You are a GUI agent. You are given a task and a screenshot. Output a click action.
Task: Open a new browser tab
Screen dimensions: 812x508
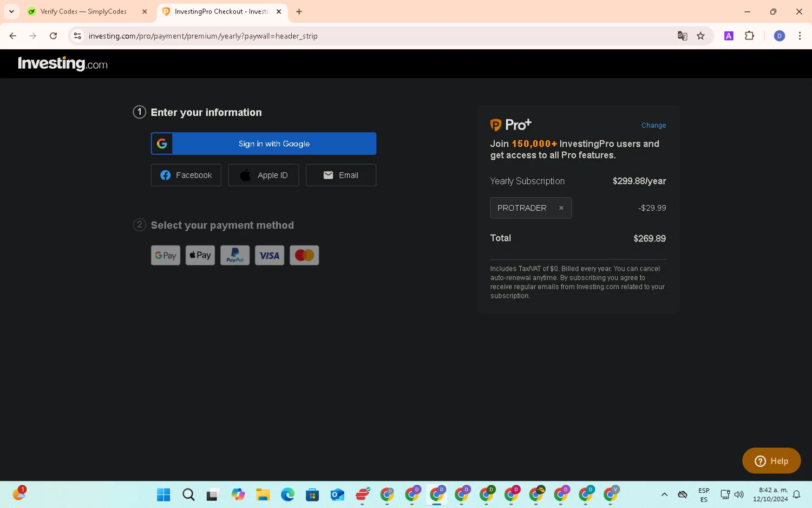pos(299,11)
